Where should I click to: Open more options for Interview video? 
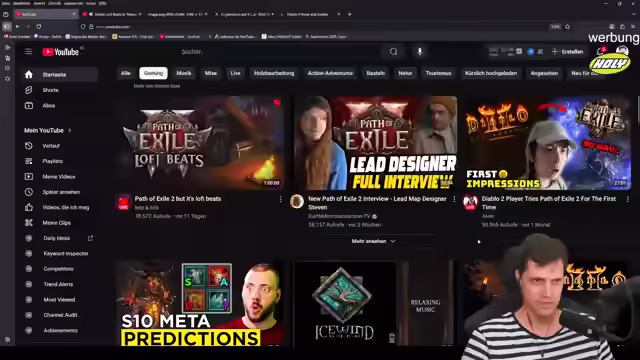pos(454,199)
